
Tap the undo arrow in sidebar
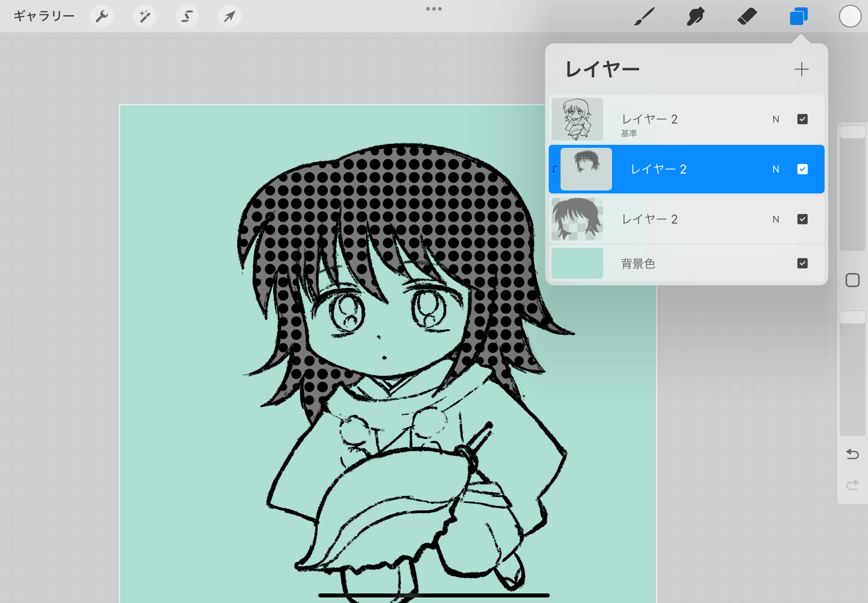[x=852, y=454]
